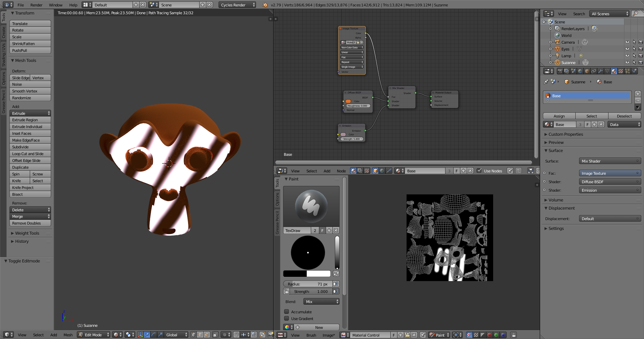The width and height of the screenshot is (644, 339).
Task: Remove the material slot with minus
Action: point(638,101)
